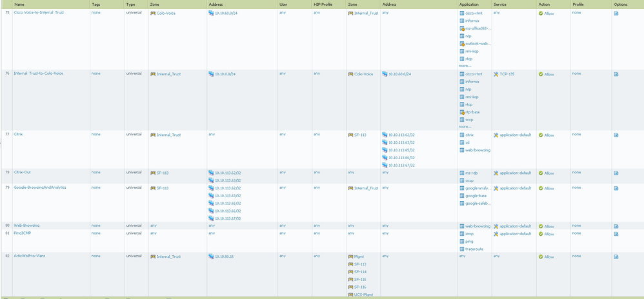Click the UCS-Mgmt zone icon
Screen dimensions: 644x299
point(351,294)
